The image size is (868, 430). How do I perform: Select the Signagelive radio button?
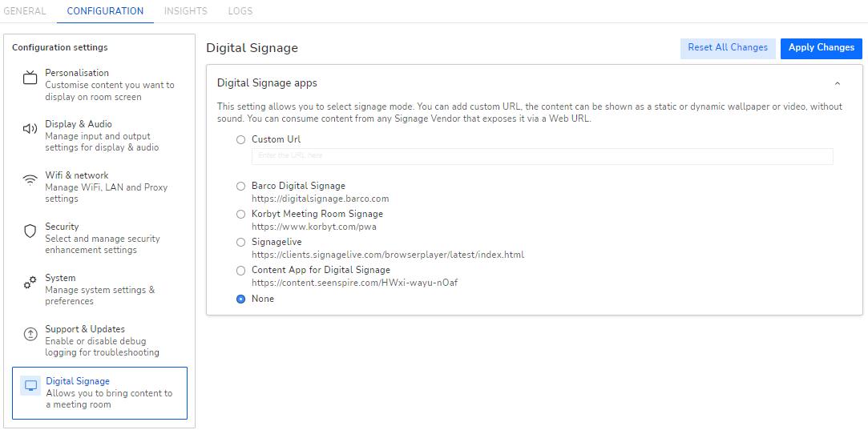click(x=240, y=243)
